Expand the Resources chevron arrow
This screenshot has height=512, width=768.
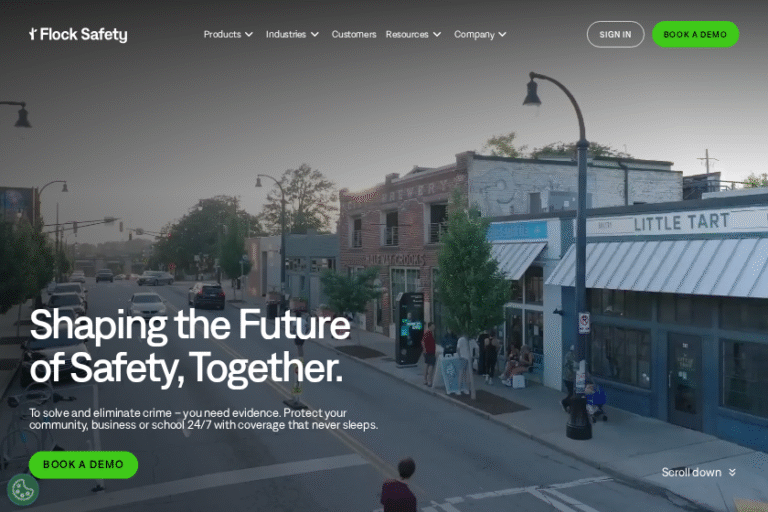(x=437, y=34)
